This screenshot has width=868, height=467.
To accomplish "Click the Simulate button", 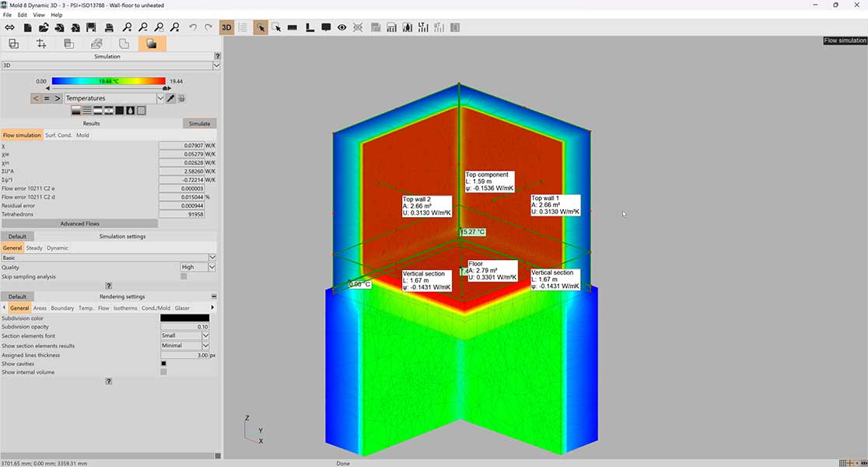I will [199, 123].
